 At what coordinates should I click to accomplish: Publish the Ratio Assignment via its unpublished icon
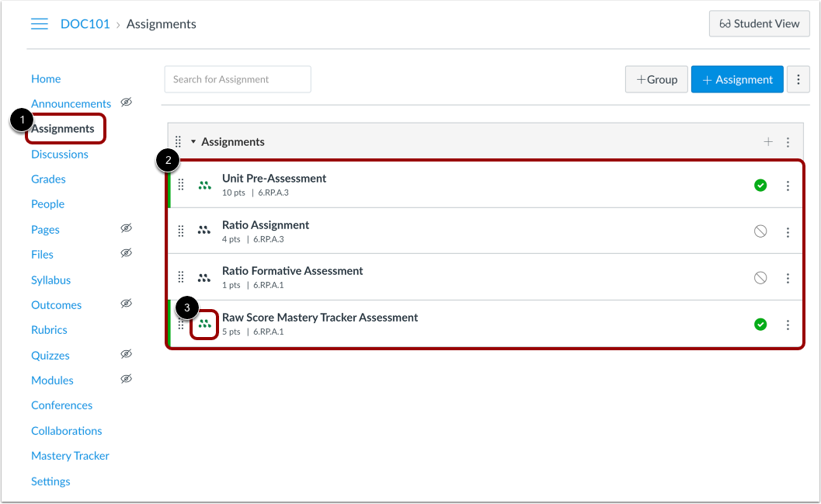pyautogui.click(x=760, y=231)
